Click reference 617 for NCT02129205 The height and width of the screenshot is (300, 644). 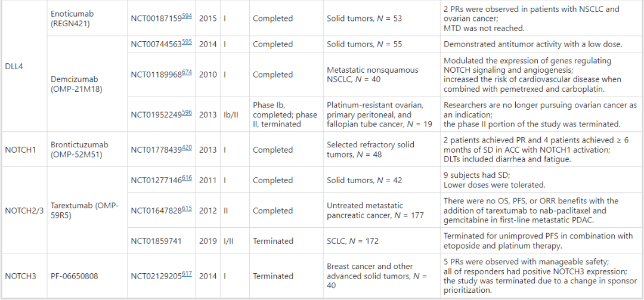187,274
